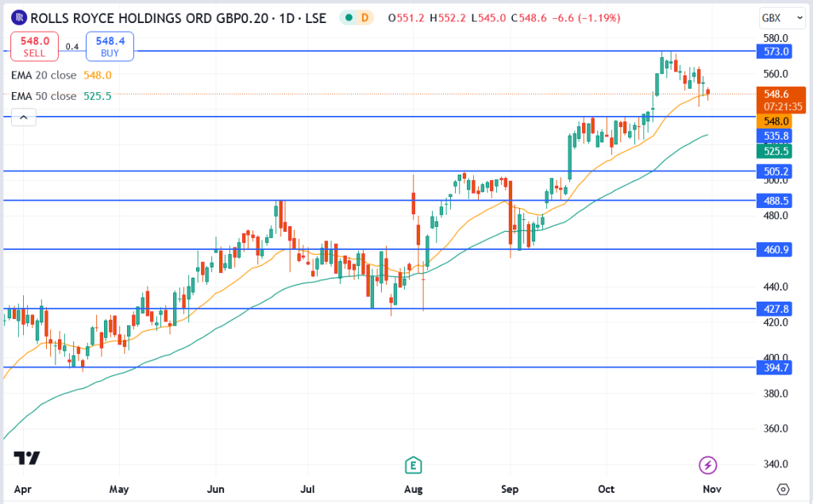Click the Apr label on time axis

23,489
